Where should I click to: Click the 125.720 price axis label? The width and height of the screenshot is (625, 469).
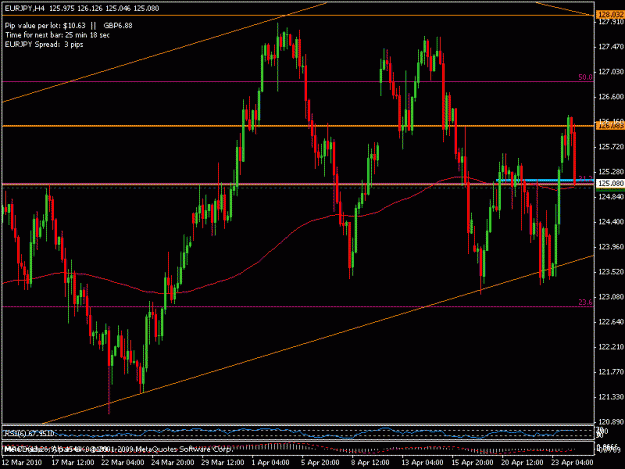coord(611,147)
